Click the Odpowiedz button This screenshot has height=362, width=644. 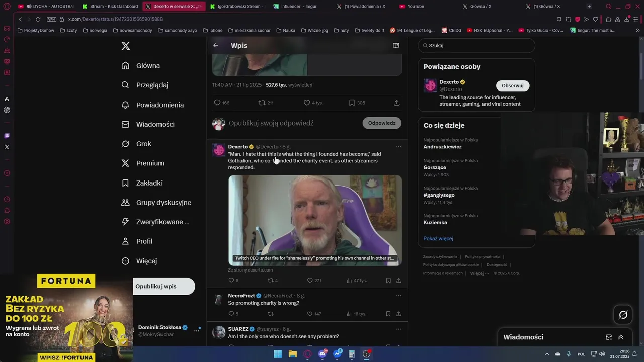(382, 123)
